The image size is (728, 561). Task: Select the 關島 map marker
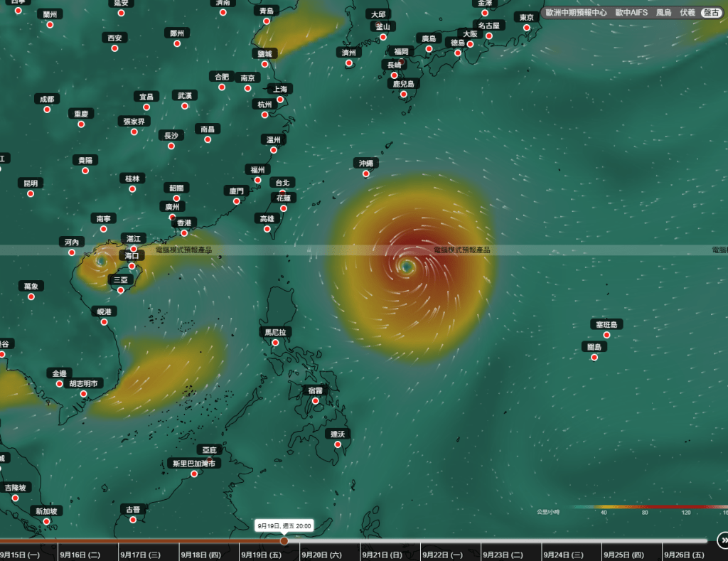pyautogui.click(x=594, y=357)
